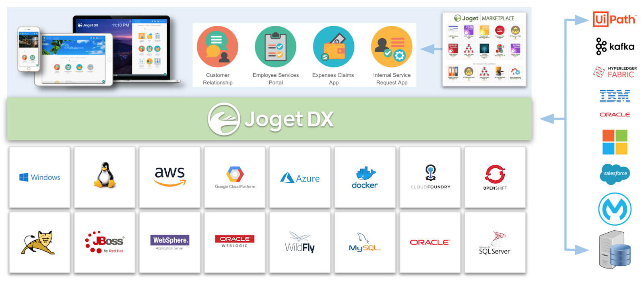Viewport: 644px width, 283px height.
Task: Select the Google Cloud Platform tile
Action: tap(235, 177)
